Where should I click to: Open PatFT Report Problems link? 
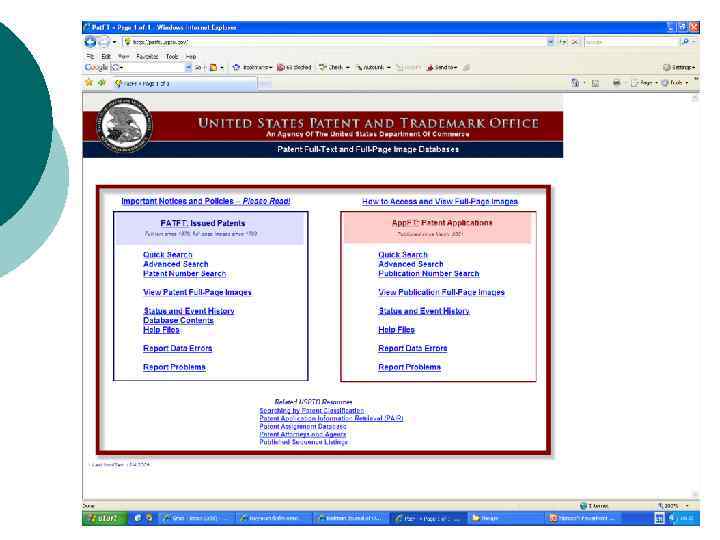174,367
